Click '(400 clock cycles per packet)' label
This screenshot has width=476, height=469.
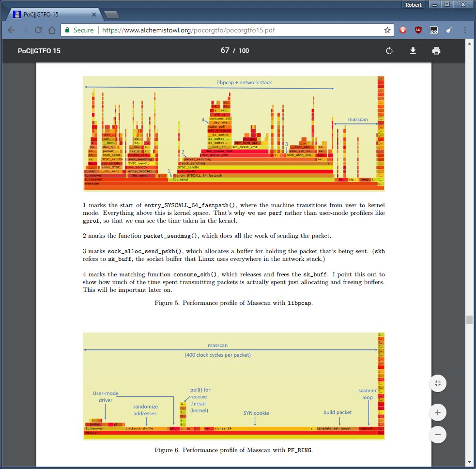pos(217,355)
